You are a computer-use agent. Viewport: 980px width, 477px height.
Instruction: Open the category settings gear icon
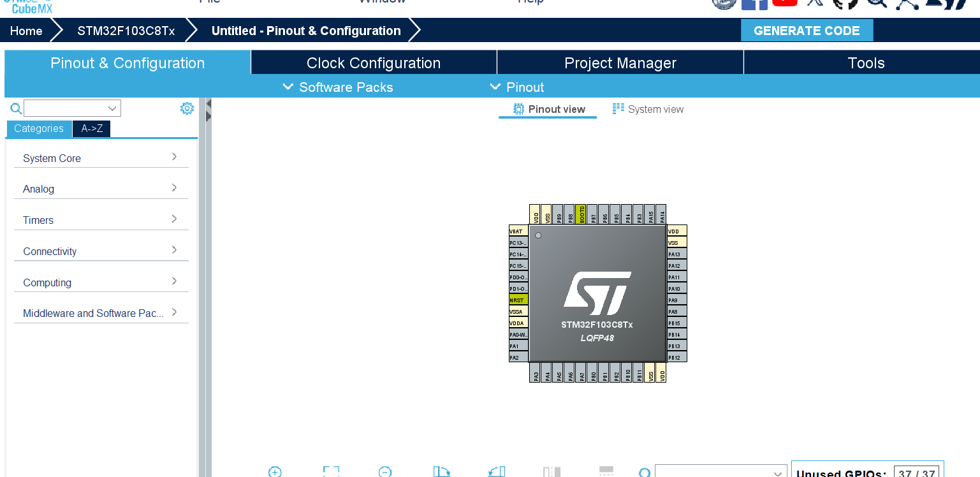tap(187, 108)
